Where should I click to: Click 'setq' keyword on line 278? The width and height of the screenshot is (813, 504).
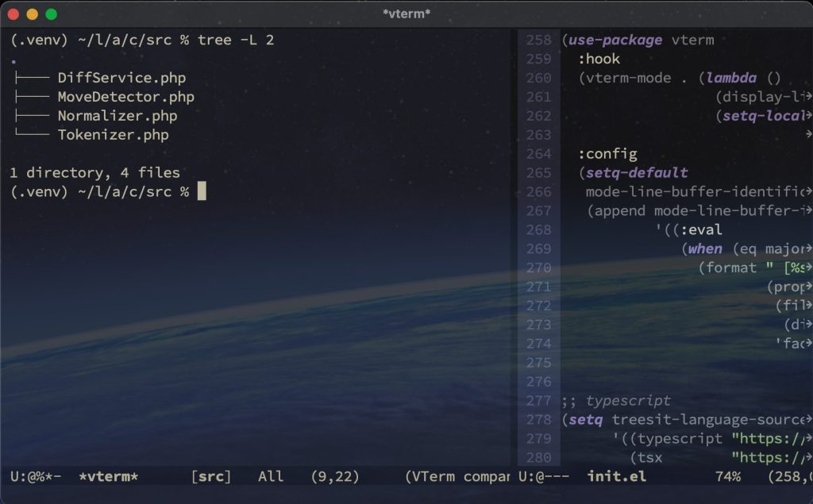click(x=586, y=420)
